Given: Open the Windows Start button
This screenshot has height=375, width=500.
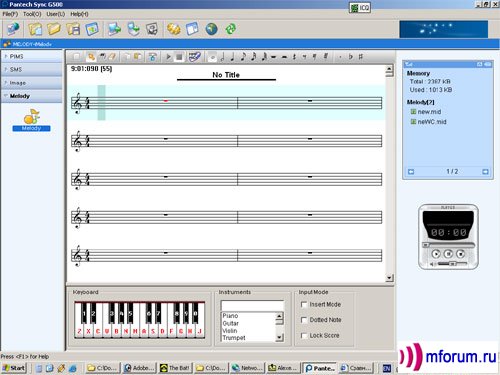Looking at the screenshot, I should pos(14,368).
